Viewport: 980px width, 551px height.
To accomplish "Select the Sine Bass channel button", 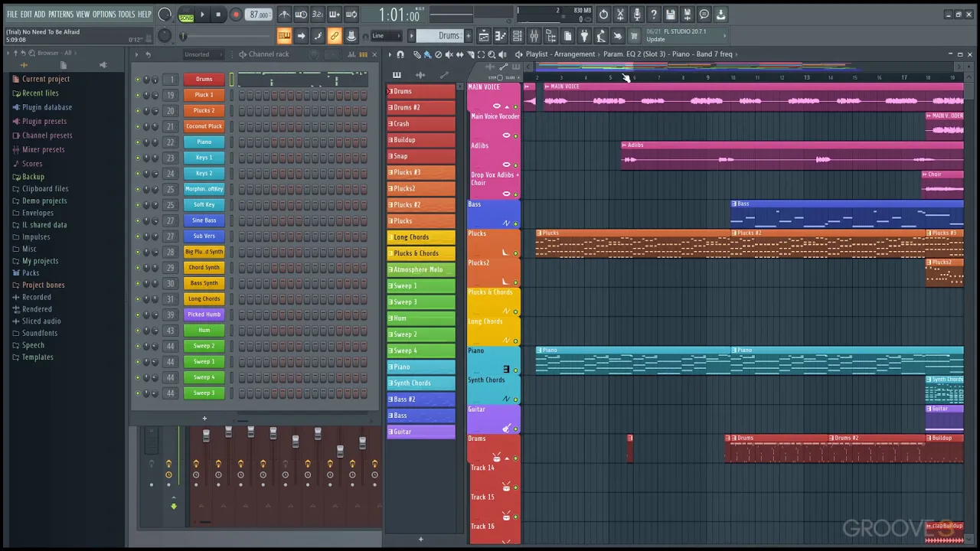I will point(204,220).
